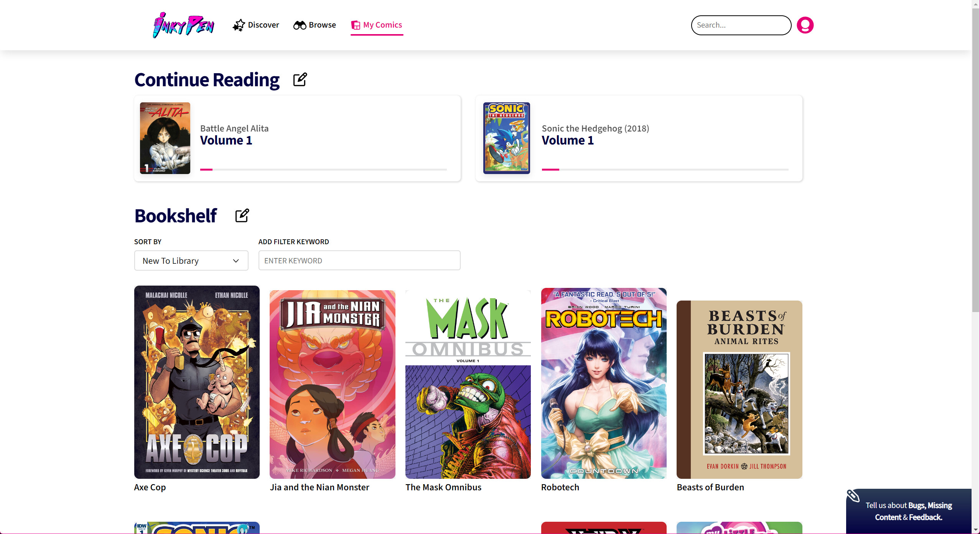Click Battle Angel Alita series title
980x534 pixels.
[x=234, y=128]
